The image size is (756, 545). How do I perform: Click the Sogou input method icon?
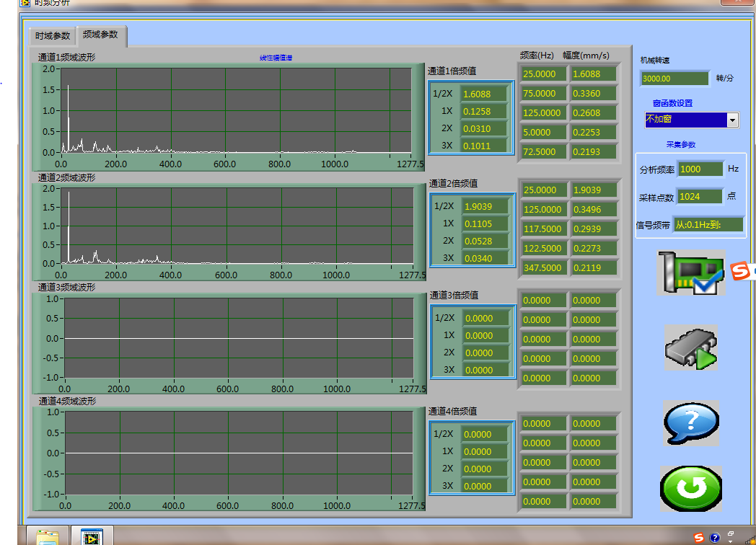(x=742, y=271)
